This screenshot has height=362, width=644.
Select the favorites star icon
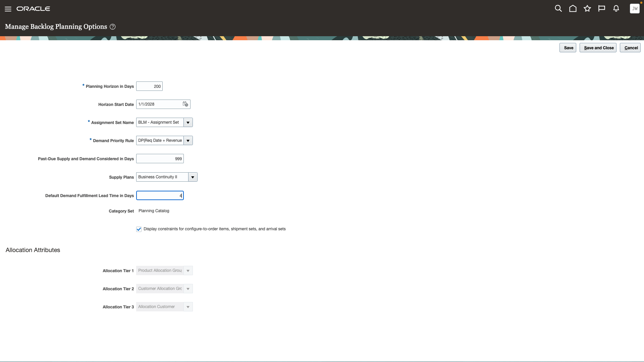(587, 8)
